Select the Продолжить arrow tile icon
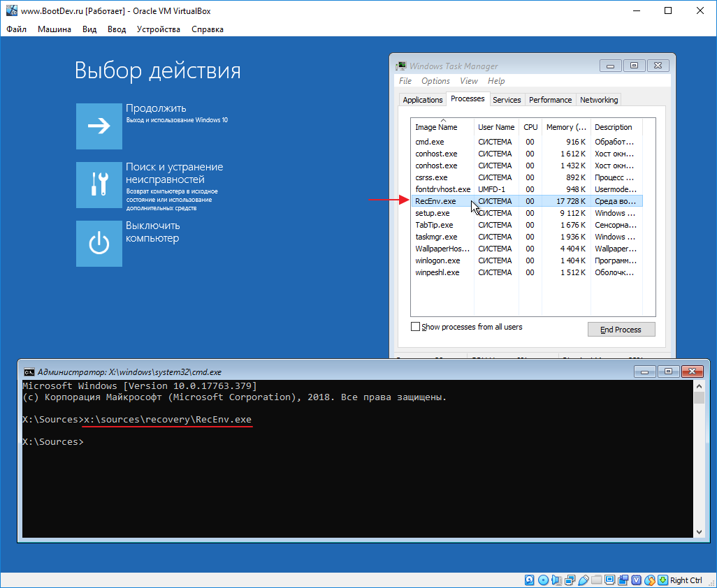This screenshot has height=588, width=717. [99, 126]
